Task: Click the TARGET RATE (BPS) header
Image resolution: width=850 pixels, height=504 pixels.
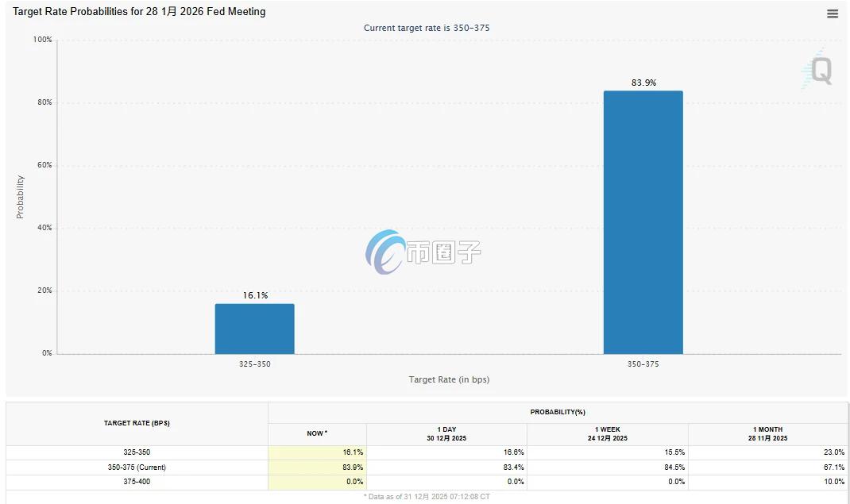Action: (x=137, y=423)
